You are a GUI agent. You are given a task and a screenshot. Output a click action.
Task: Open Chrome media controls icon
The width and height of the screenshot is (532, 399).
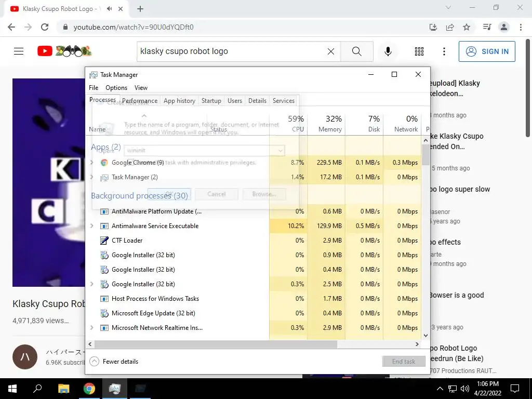coord(487,27)
